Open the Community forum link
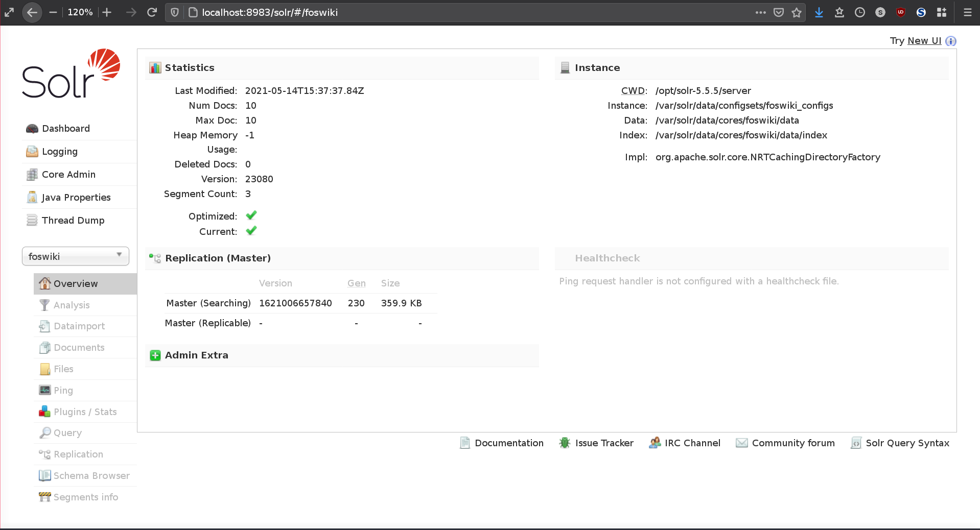The width and height of the screenshot is (980, 530). pyautogui.click(x=793, y=443)
